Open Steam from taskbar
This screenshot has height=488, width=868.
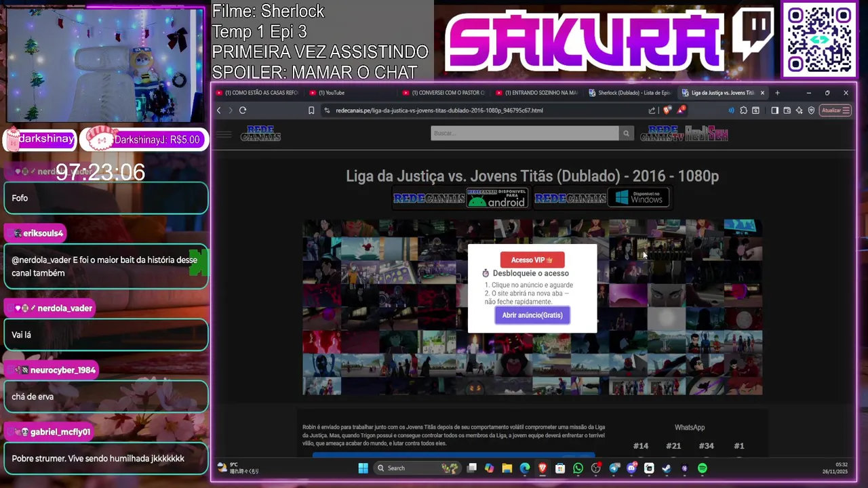click(667, 468)
